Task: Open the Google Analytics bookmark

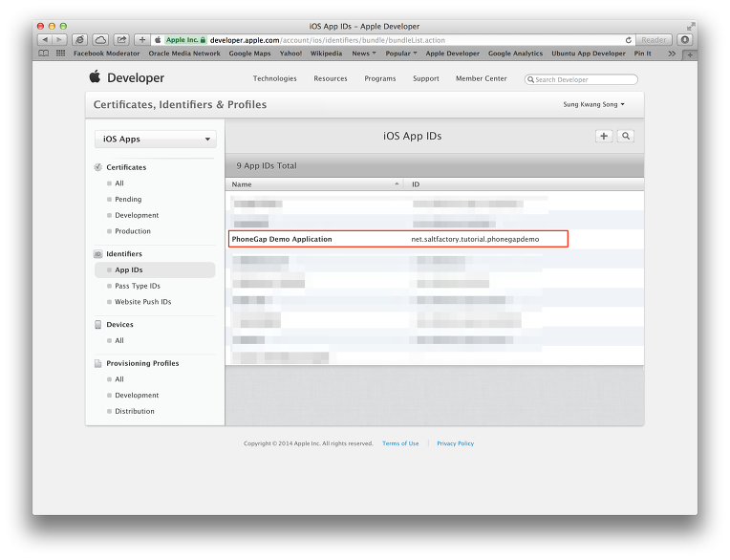Action: pyautogui.click(x=515, y=54)
